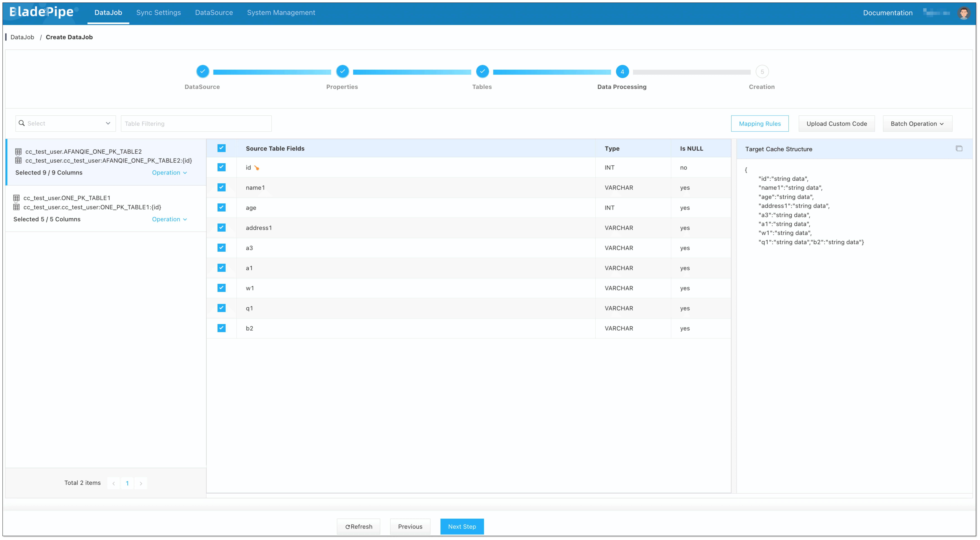Uncheck the address1 field checkbox
This screenshot has height=540, width=980.
tap(221, 228)
